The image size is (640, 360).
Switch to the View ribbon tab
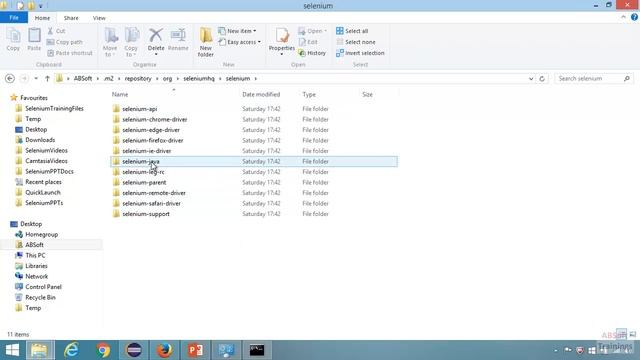pos(99,18)
